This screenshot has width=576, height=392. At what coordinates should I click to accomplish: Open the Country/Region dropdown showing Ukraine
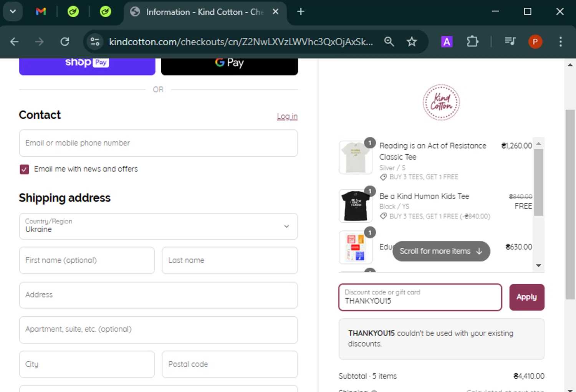tap(159, 226)
